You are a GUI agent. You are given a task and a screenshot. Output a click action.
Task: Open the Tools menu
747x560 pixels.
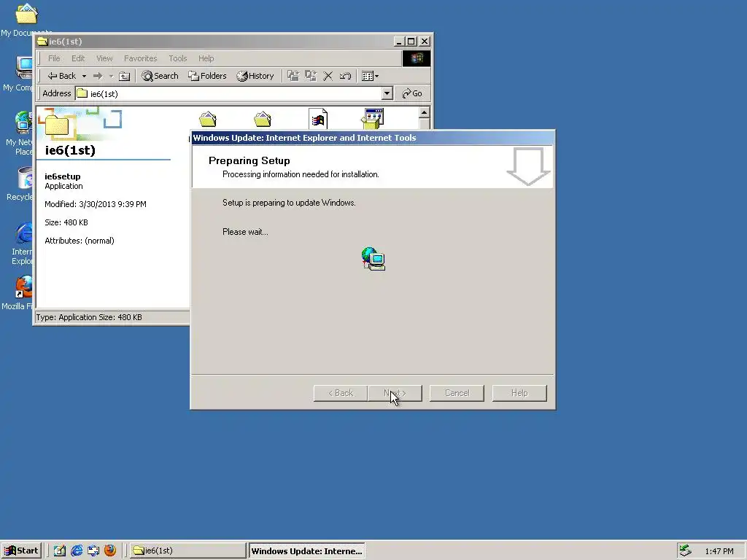[177, 58]
